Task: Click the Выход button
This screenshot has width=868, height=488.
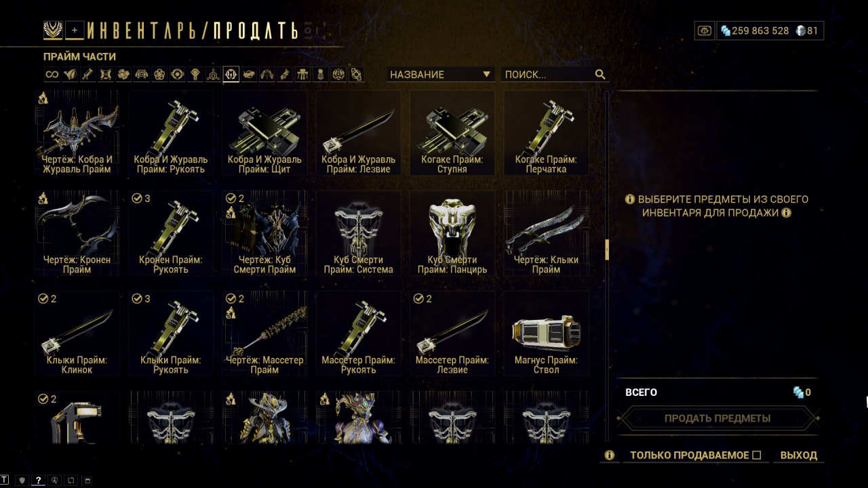Action: tap(799, 455)
